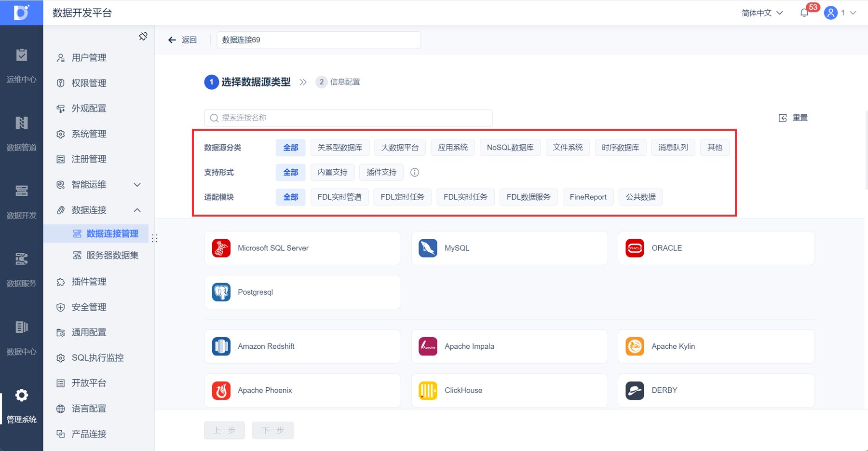Click the 上一步 button
Screen dimensions: 868x451
[x=224, y=430]
